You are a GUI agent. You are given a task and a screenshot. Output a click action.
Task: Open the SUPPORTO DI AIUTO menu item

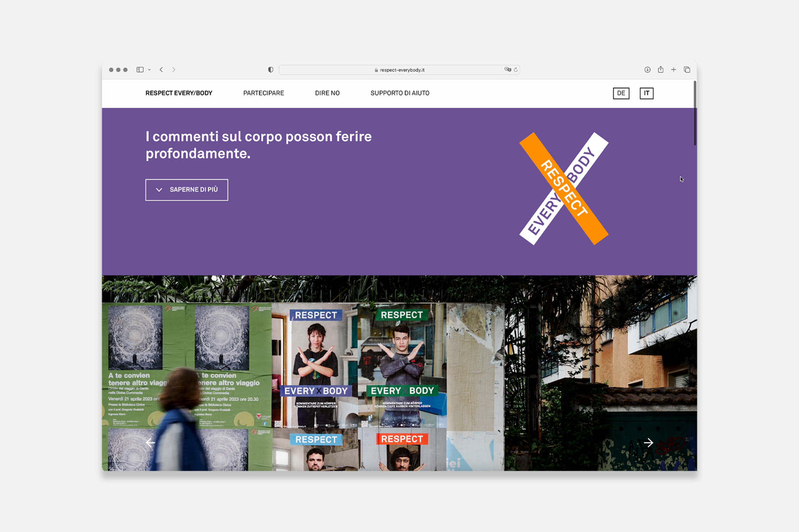pyautogui.click(x=399, y=93)
